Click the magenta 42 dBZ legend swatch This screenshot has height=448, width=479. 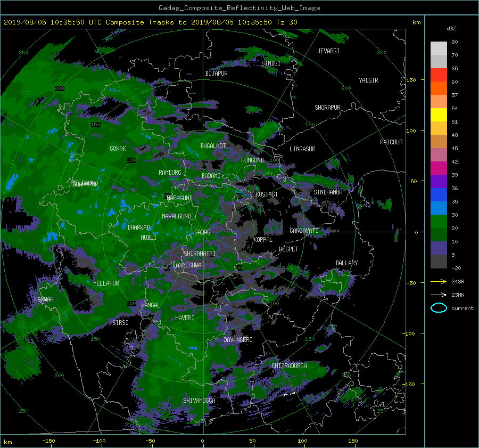[439, 168]
